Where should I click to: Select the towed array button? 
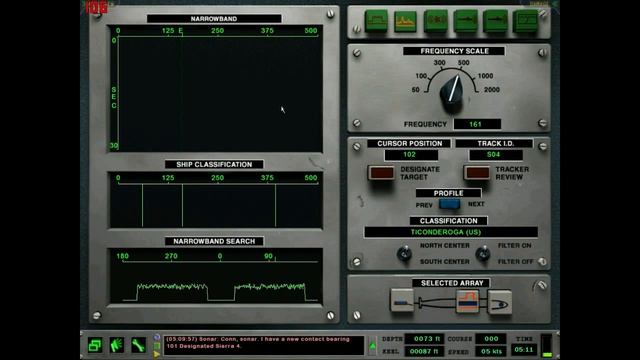click(x=402, y=300)
